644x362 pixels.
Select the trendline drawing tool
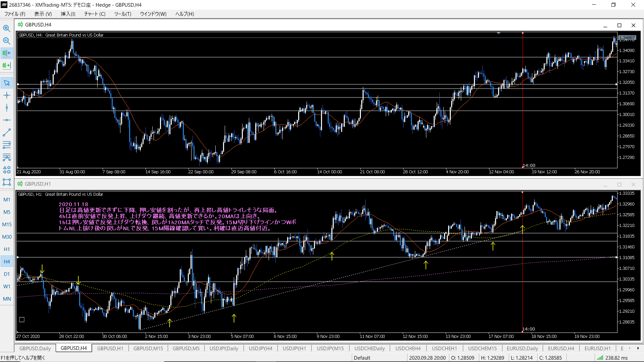7,132
